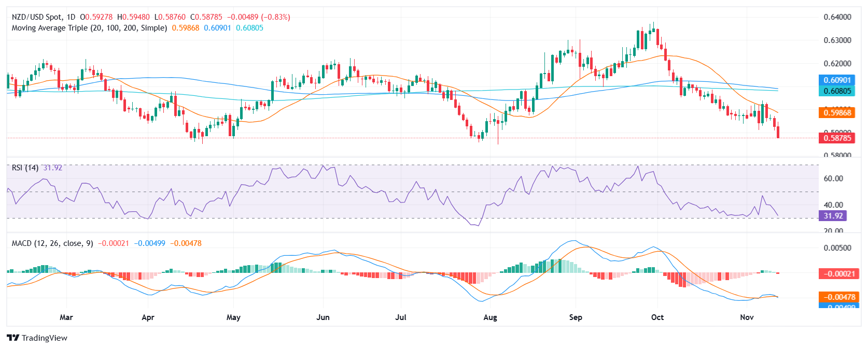This screenshot has width=868, height=349.
Task: Click the blue 0.60901 moving average price tag
Action: tap(837, 80)
